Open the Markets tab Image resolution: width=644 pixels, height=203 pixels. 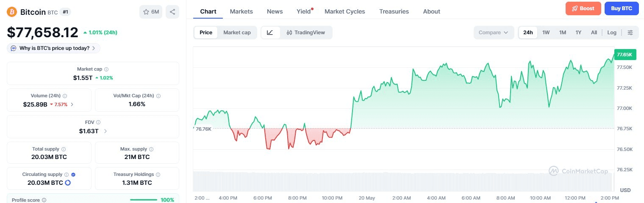(x=241, y=11)
